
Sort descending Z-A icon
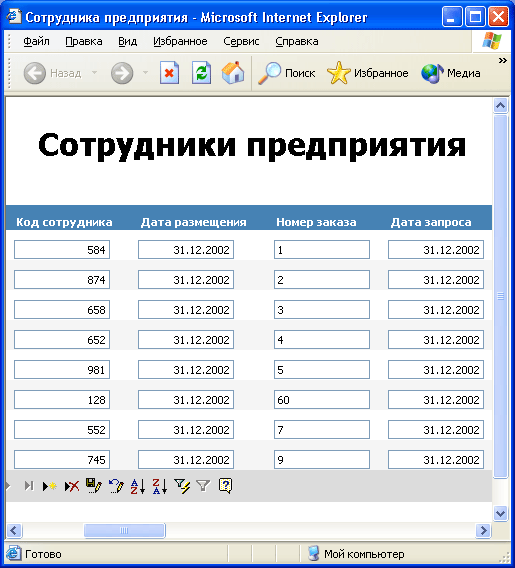coord(159,486)
